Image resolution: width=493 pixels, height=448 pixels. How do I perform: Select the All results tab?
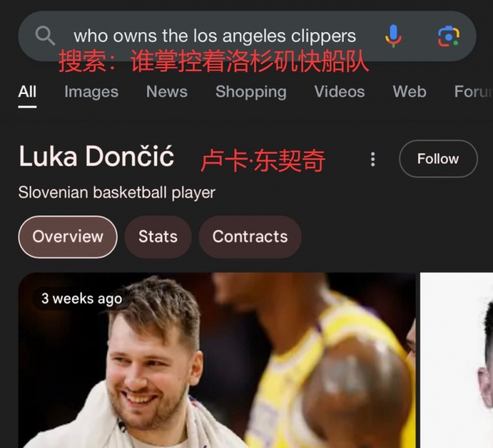point(28,92)
